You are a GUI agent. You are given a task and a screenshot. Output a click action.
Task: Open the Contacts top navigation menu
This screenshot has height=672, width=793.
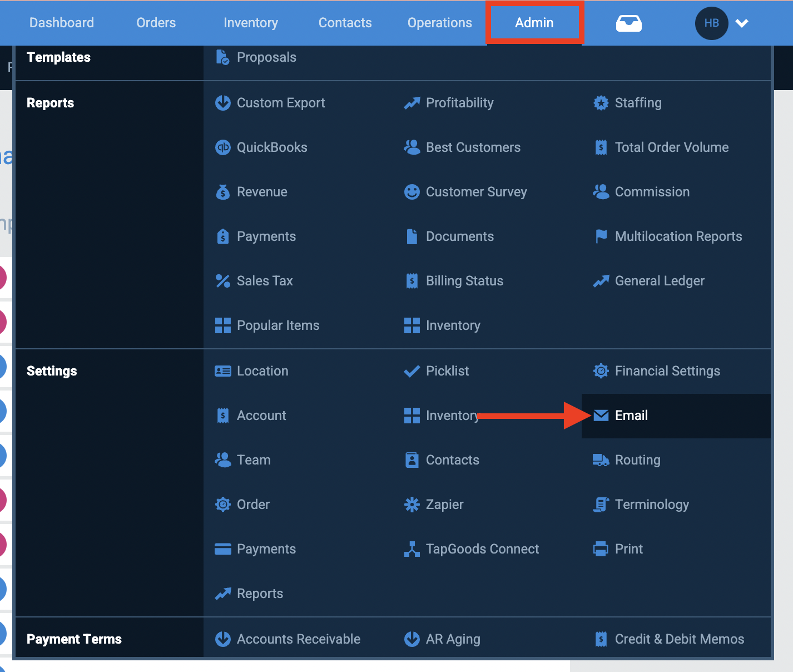tap(345, 23)
